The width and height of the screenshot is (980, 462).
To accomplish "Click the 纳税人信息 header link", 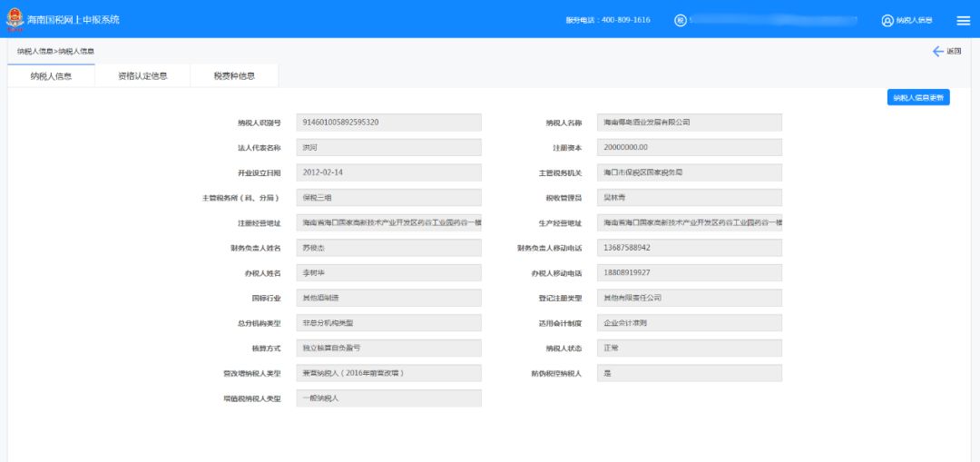I will point(915,20).
